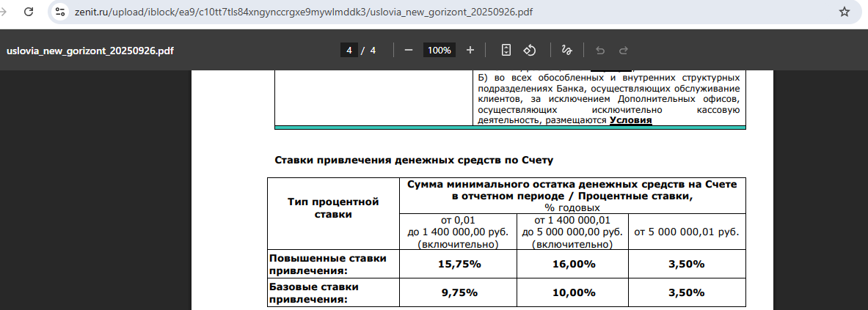This screenshot has width=868, height=310.
Task: Click the PDF file name title
Action: point(90,51)
